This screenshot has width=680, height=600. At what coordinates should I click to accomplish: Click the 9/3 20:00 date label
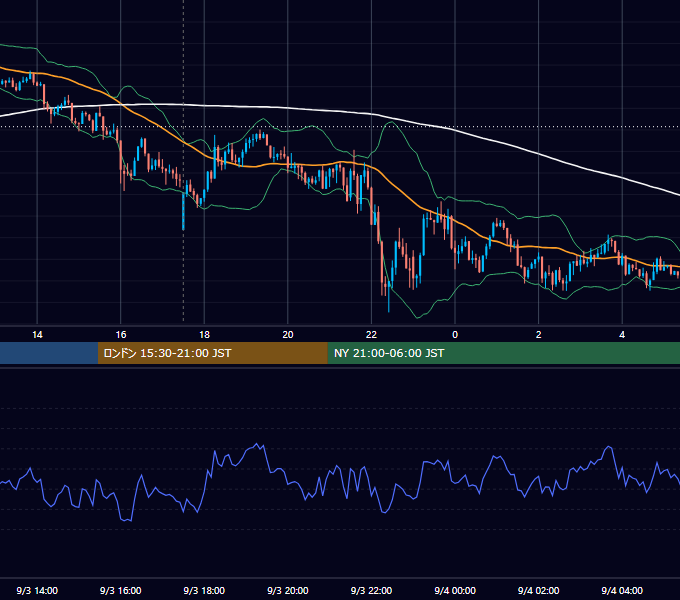click(288, 590)
